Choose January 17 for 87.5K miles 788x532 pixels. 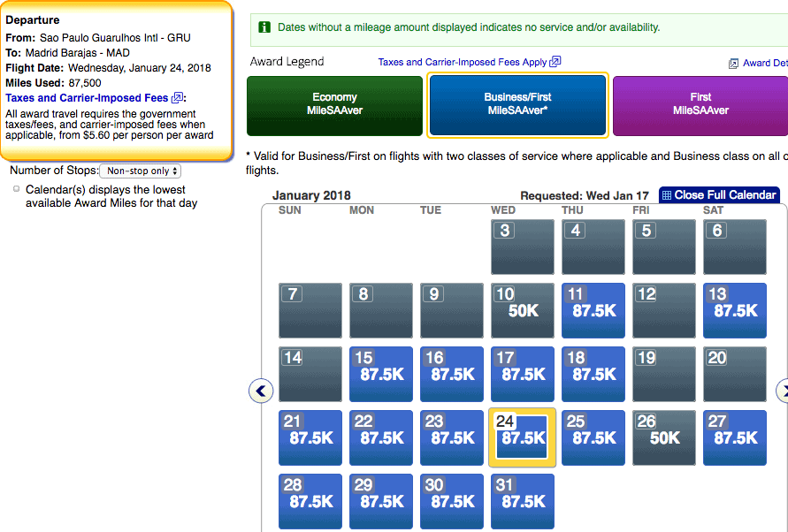(523, 375)
